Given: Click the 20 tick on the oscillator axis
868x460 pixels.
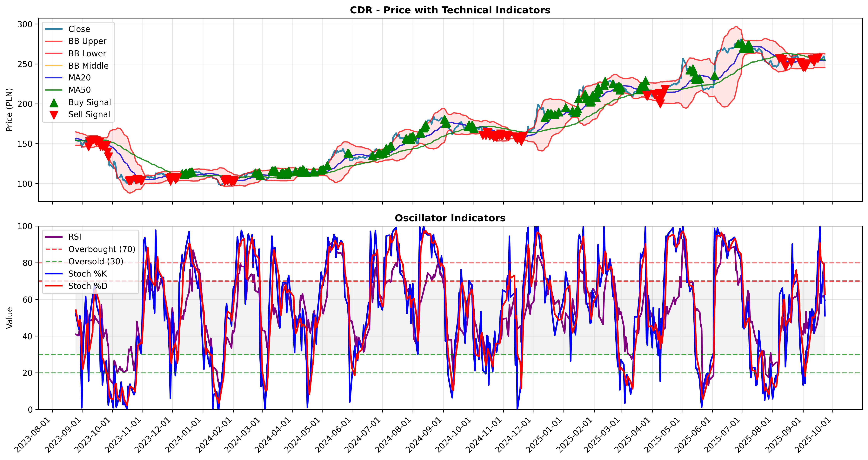Looking at the screenshot, I should (x=28, y=373).
